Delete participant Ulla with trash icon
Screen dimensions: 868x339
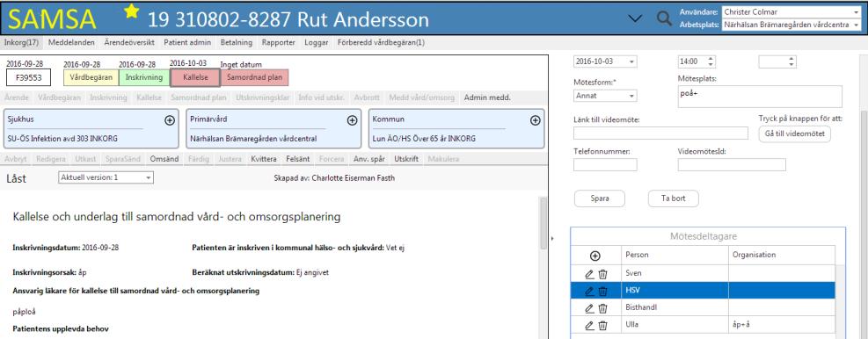602,325
